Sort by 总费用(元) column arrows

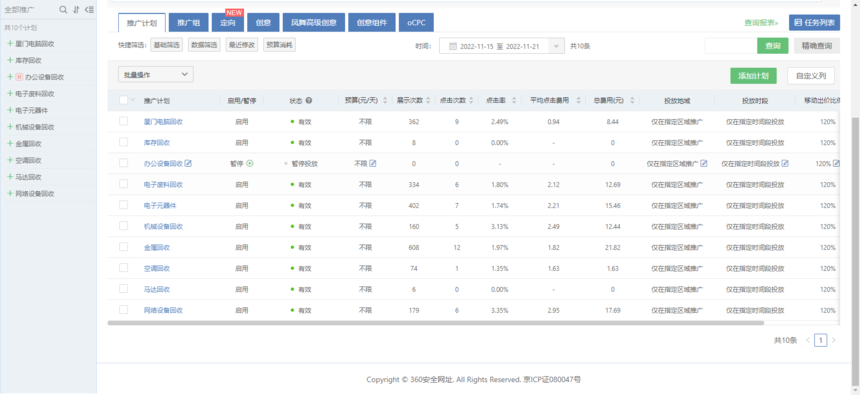coord(632,100)
